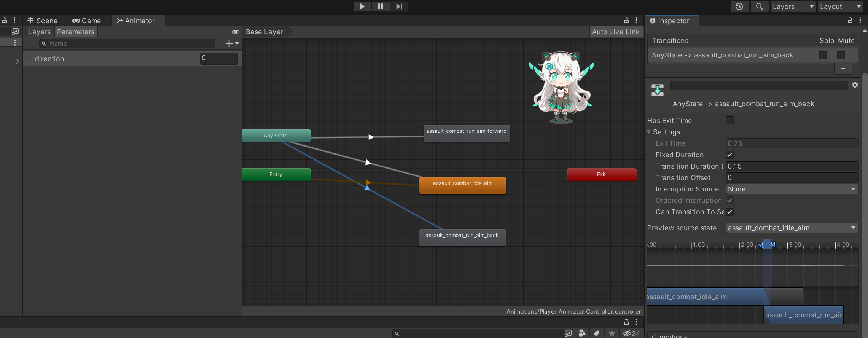Click the Pause button in the toolbar
The height and width of the screenshot is (338, 868).
coord(381,6)
